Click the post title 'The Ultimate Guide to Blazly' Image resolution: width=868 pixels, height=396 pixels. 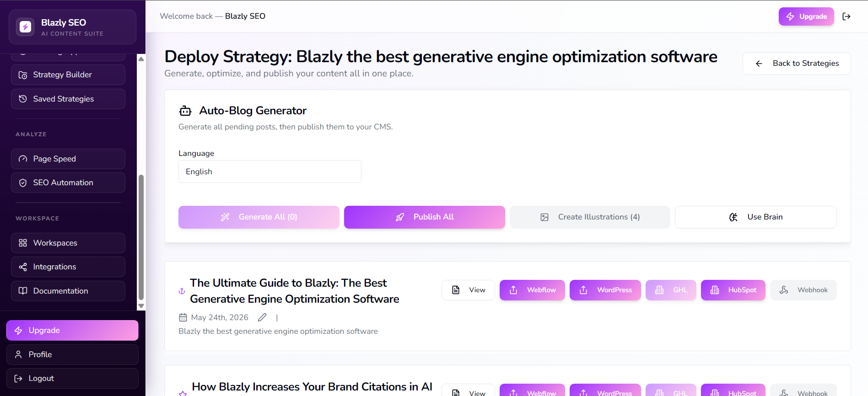tap(295, 291)
